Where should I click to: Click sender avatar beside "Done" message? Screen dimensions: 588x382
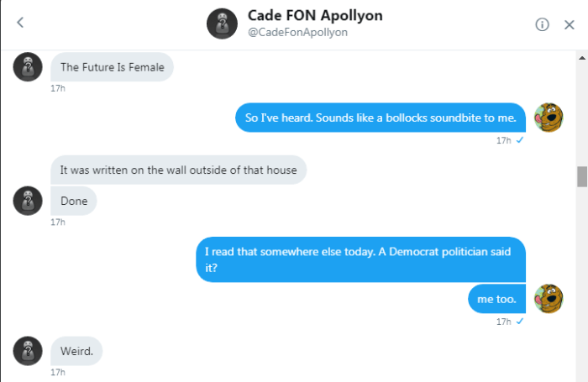coord(28,201)
